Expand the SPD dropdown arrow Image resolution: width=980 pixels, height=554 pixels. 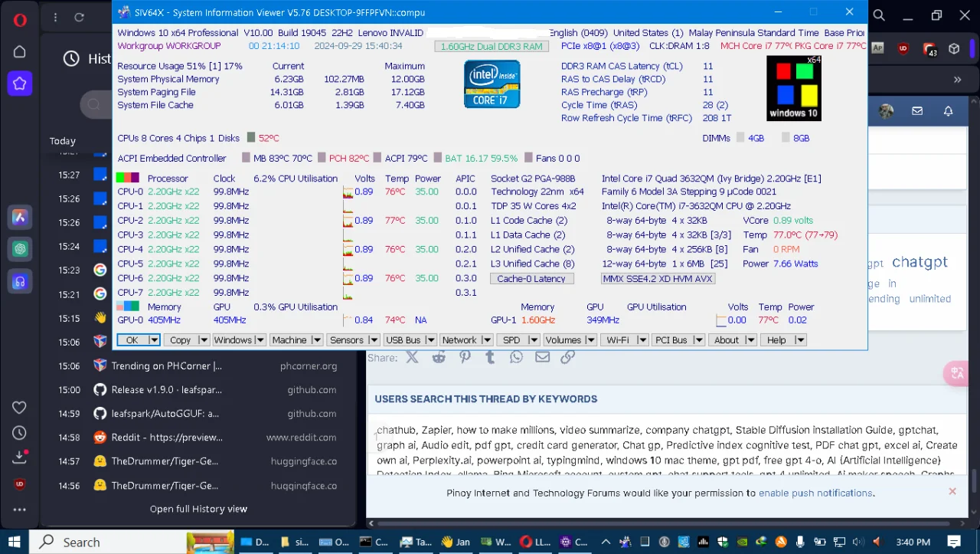tap(534, 340)
